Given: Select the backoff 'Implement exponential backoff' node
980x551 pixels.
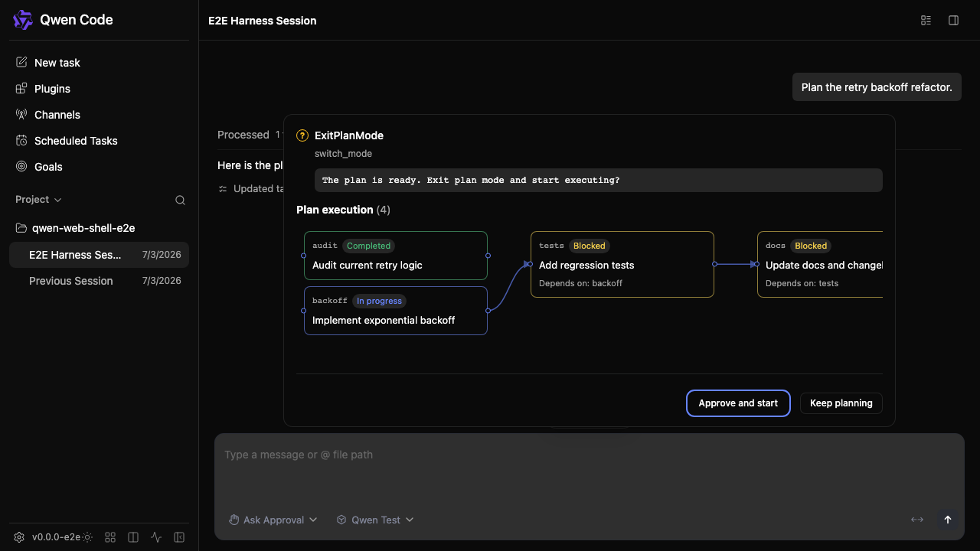Looking at the screenshot, I should 396,311.
